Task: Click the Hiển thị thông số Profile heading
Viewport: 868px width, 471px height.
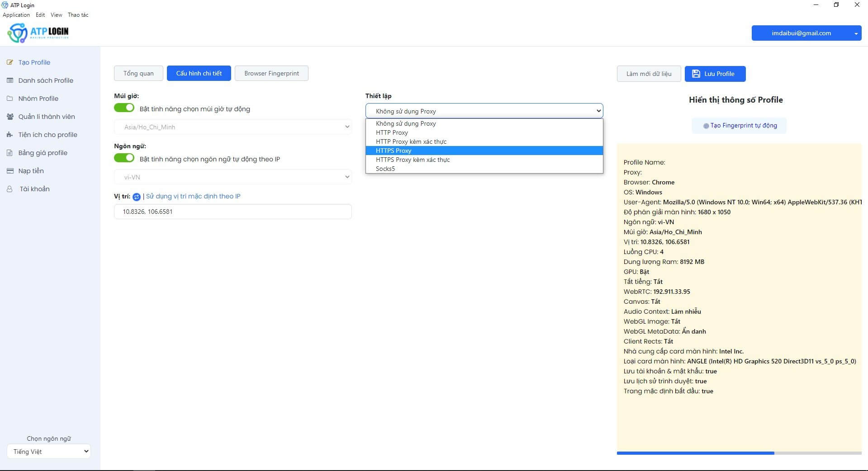Action: [x=735, y=100]
